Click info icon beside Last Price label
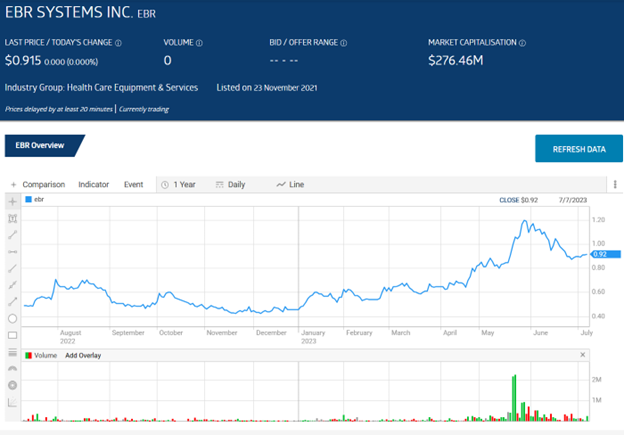This screenshot has width=624, height=435. (118, 43)
